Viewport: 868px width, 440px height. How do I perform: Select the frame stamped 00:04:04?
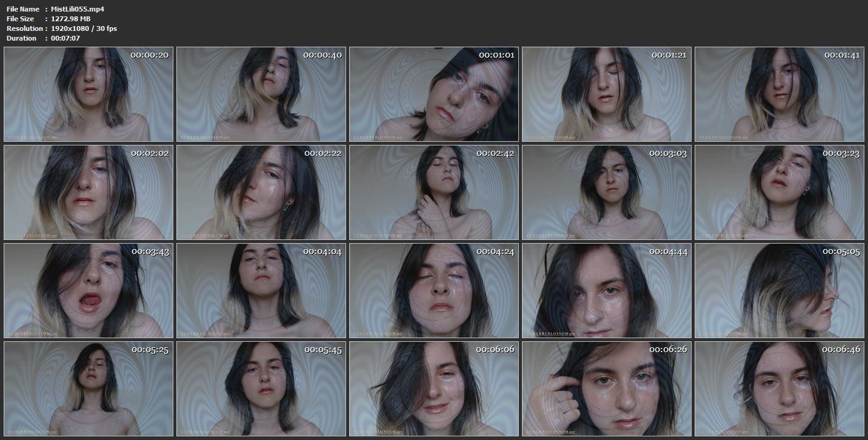coord(261,291)
